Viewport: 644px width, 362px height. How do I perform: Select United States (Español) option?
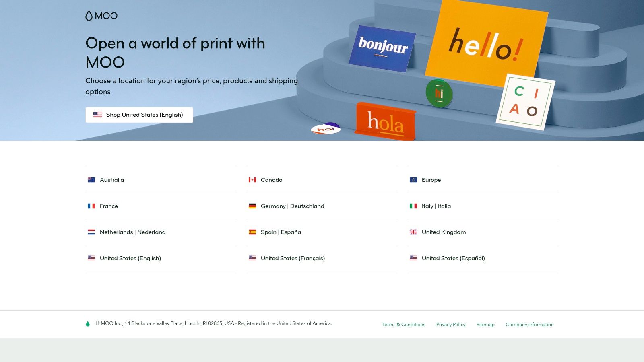(453, 258)
